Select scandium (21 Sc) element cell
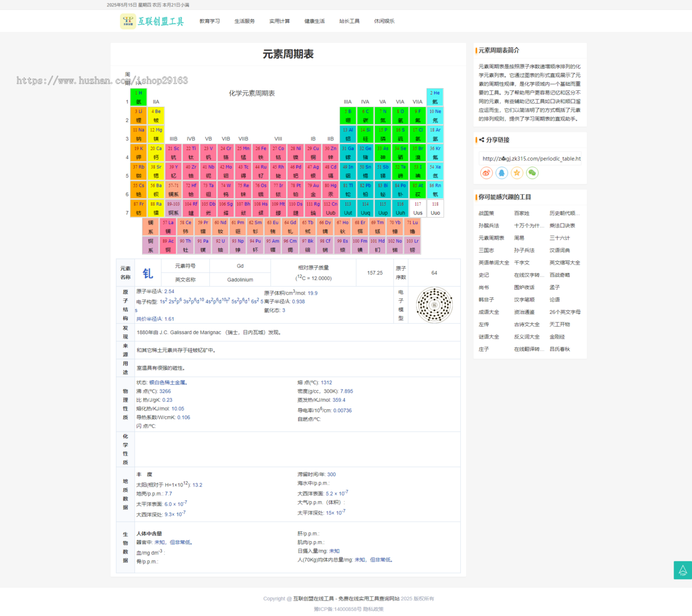Image resolution: width=692 pixels, height=616 pixels. [x=174, y=152]
